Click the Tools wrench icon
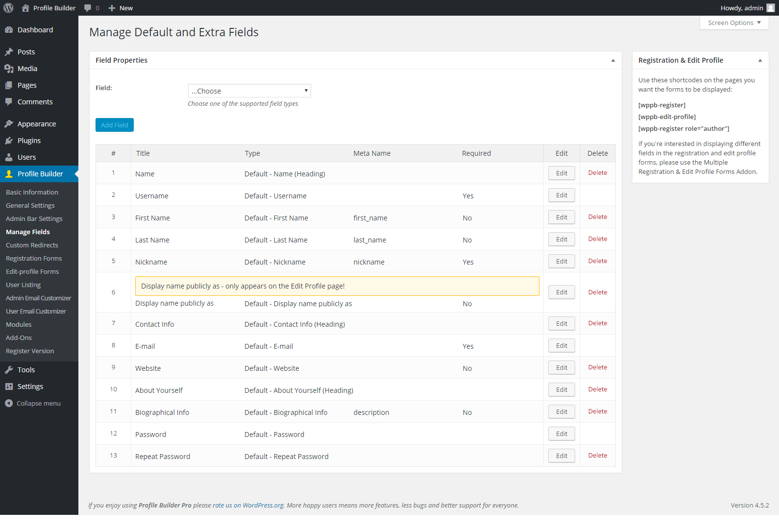The image size is (779, 532). click(9, 370)
